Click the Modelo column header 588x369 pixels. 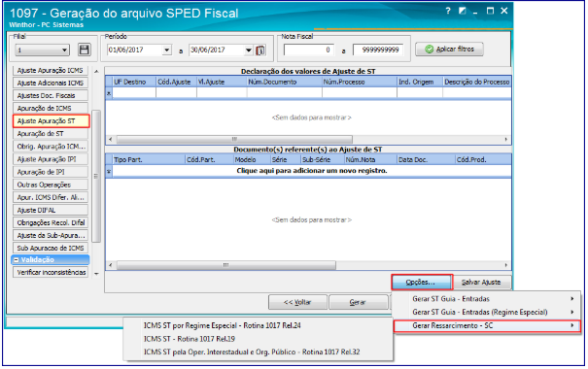coord(252,160)
